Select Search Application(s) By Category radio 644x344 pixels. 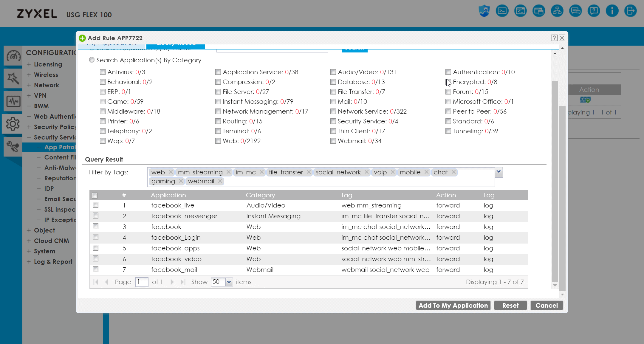click(x=92, y=60)
